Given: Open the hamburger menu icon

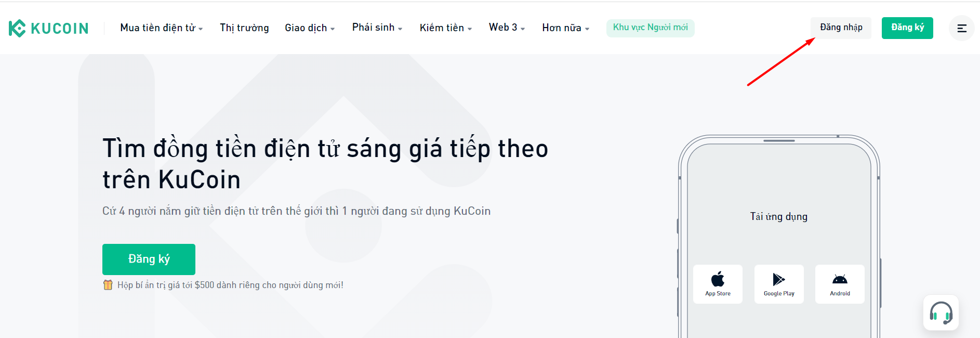Looking at the screenshot, I should [962, 28].
